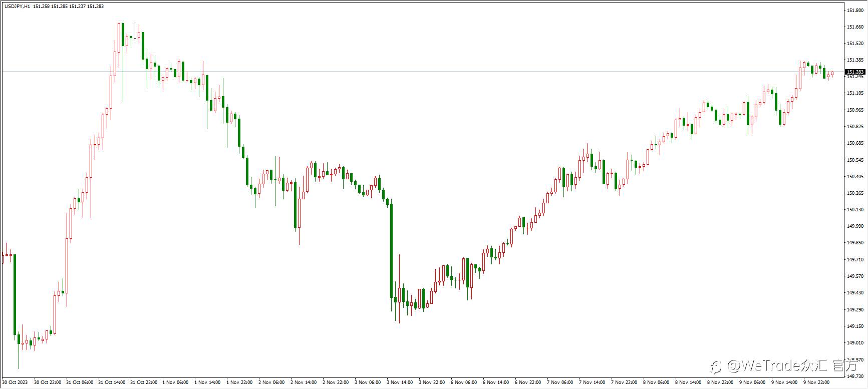Click the 150.545 price level label
868x389 pixels.
855,160
